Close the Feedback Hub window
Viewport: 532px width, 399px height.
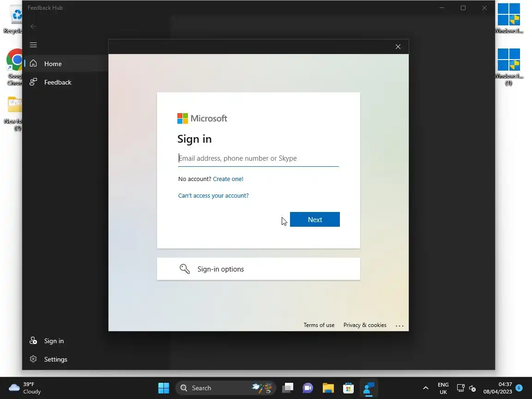tap(484, 8)
